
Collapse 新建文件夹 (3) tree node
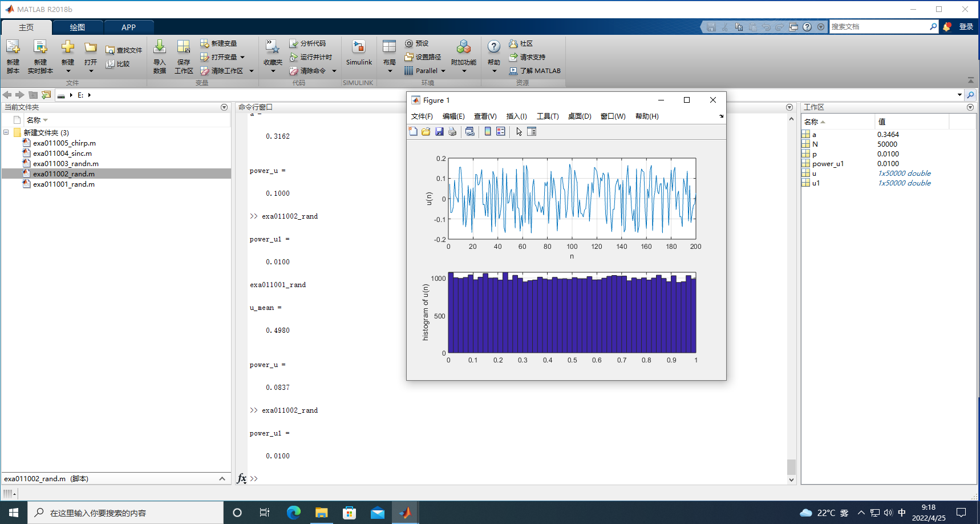pos(6,132)
